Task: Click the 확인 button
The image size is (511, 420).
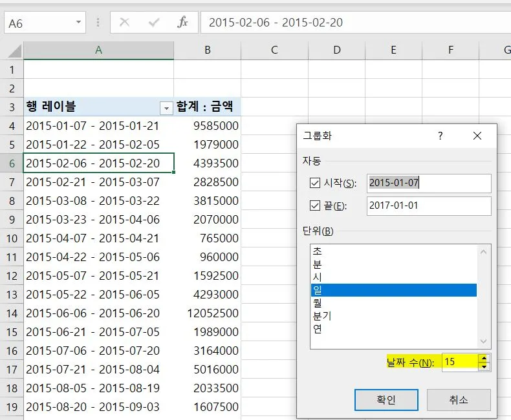Action: (386, 400)
